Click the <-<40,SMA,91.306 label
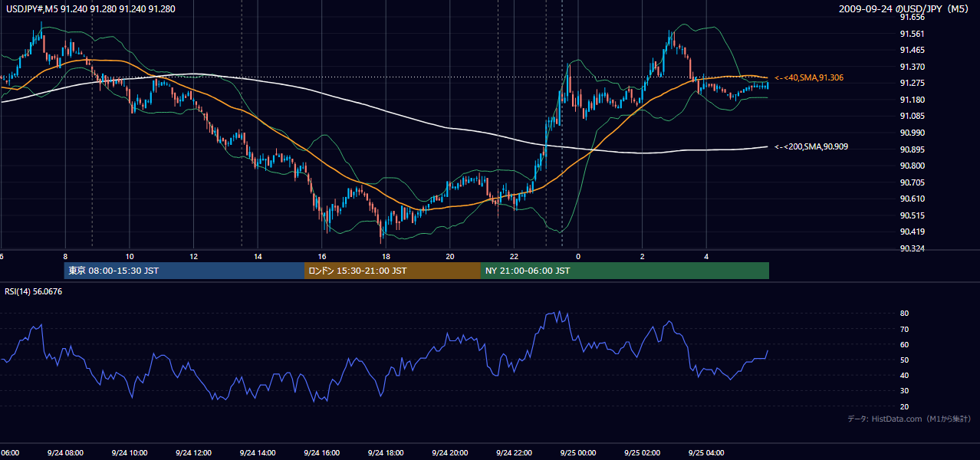 (x=809, y=77)
